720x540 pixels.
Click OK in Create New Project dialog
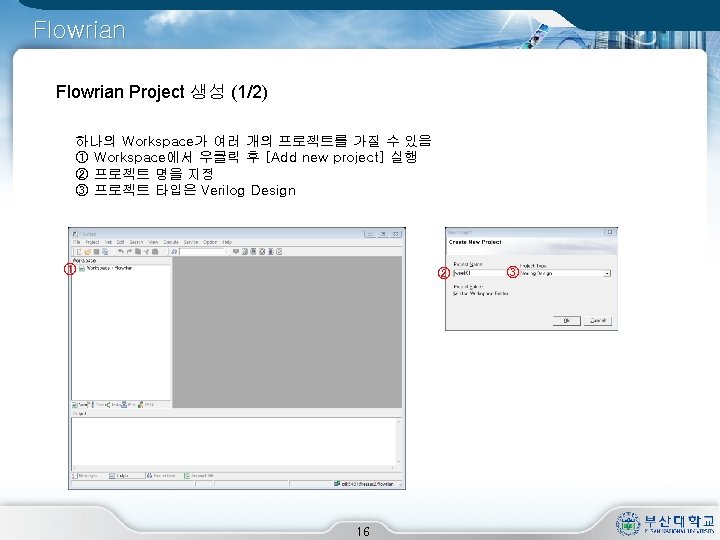(567, 321)
